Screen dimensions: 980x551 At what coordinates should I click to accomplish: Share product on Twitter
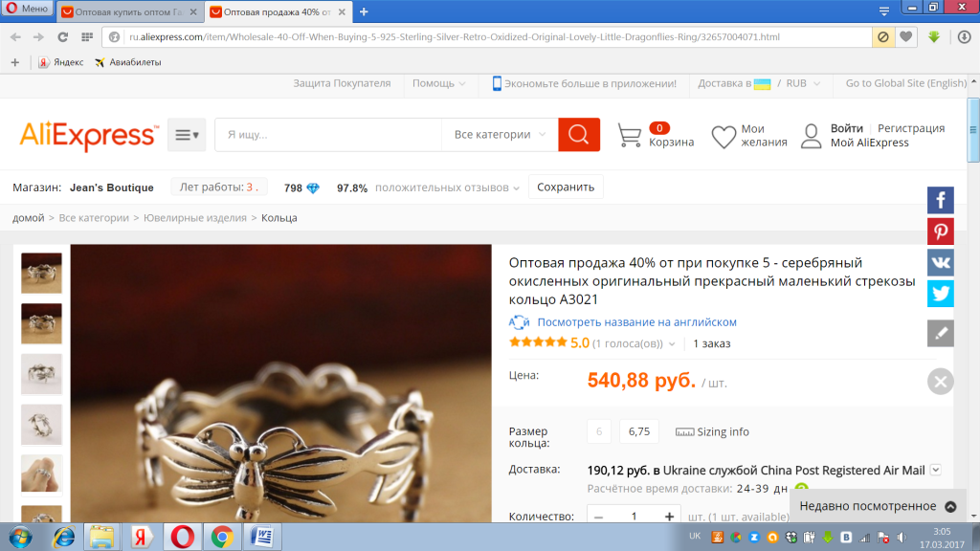coord(941,294)
